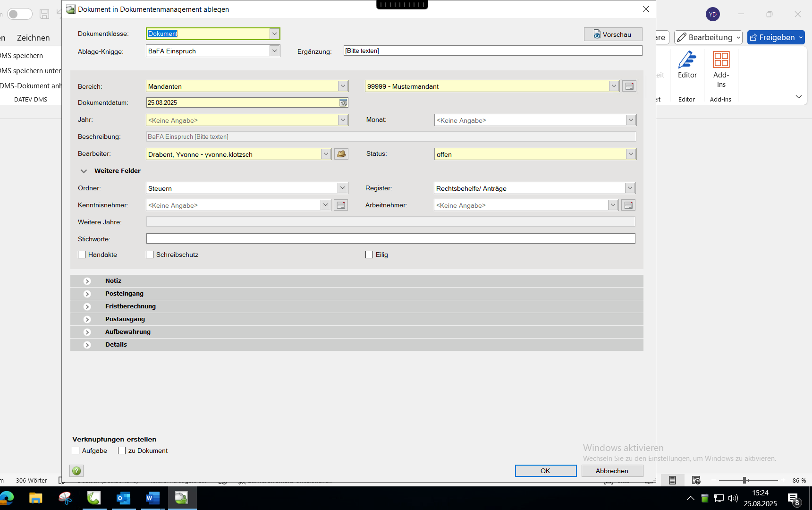
Task: Open the Status dropdown showing offen
Action: pyautogui.click(x=631, y=154)
